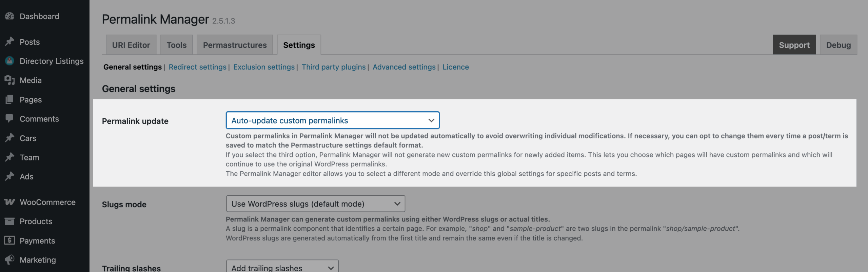Click the General settings section heading
The width and height of the screenshot is (868, 272).
coord(139,89)
